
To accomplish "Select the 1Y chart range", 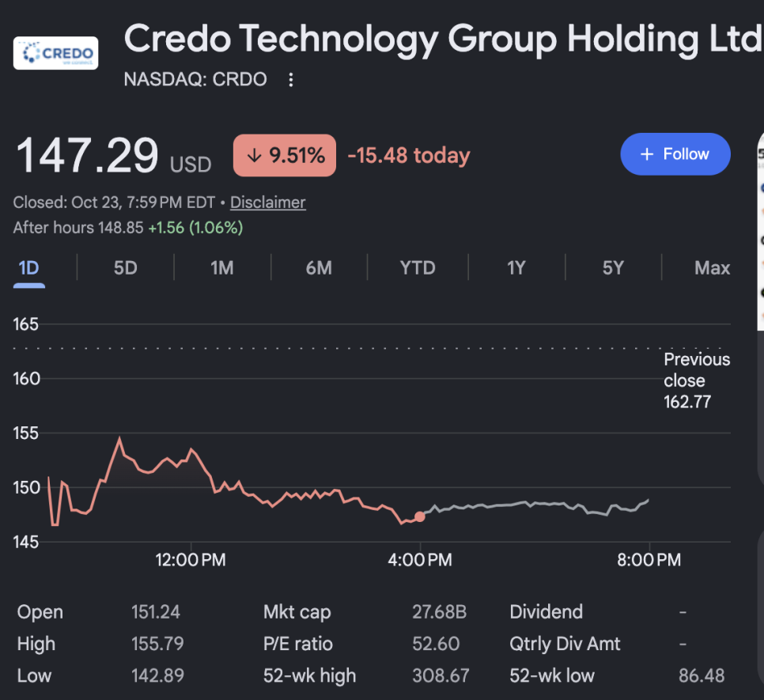I will tap(516, 268).
